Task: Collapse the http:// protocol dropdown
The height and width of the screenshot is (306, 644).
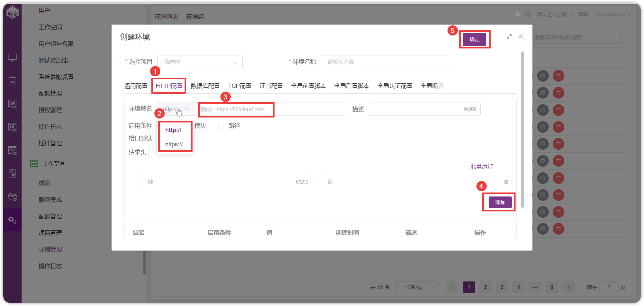Action: point(175,109)
